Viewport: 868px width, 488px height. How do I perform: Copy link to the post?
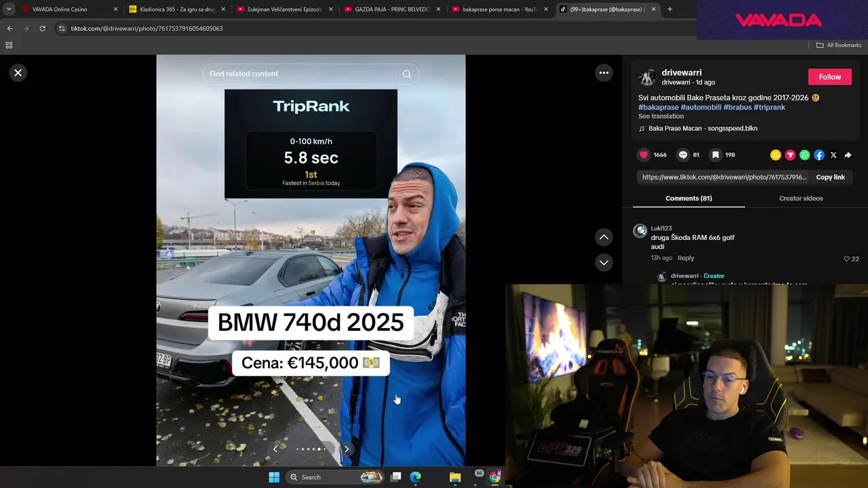click(830, 177)
